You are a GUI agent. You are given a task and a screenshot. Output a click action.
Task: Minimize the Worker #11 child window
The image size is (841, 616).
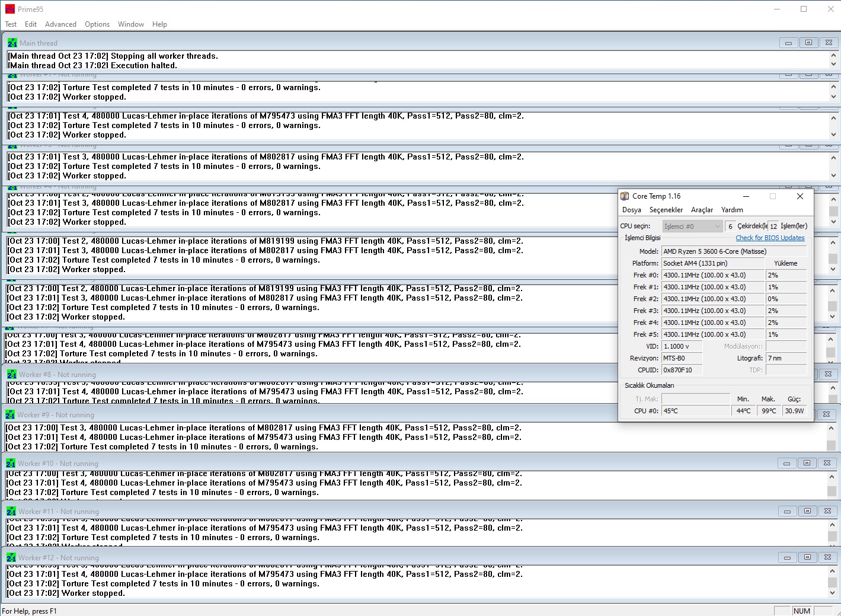[x=787, y=511]
